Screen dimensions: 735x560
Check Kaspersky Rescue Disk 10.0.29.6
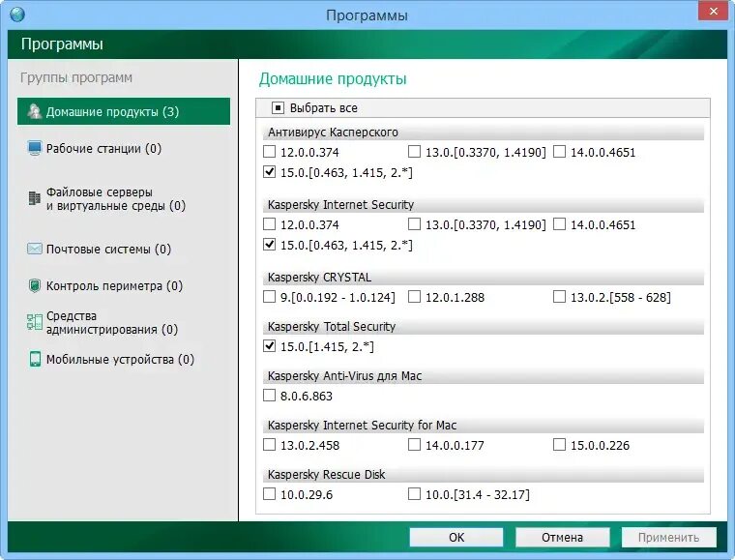[269, 494]
